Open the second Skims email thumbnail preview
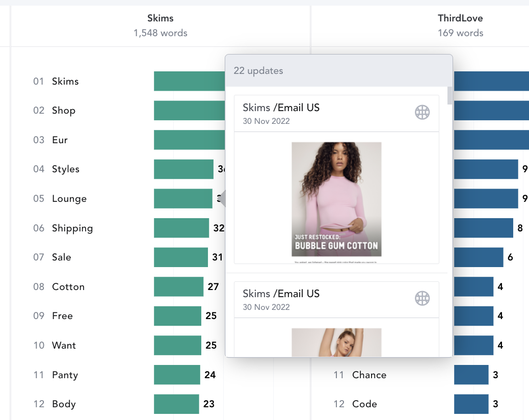Screen dimensions: 529x420 tap(336, 343)
